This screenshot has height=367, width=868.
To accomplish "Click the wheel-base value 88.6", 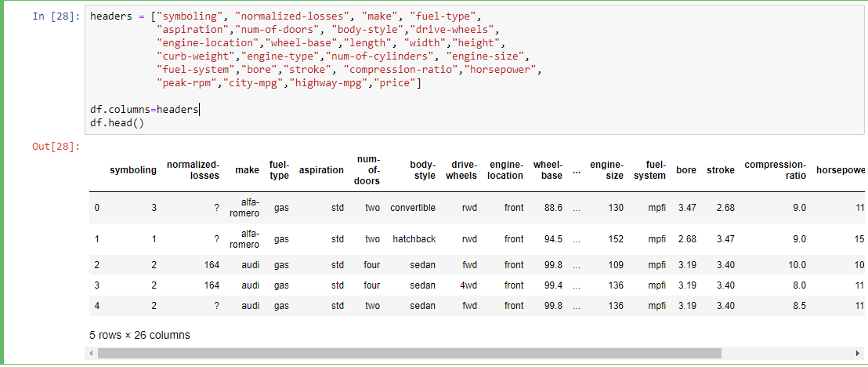I will tap(554, 208).
